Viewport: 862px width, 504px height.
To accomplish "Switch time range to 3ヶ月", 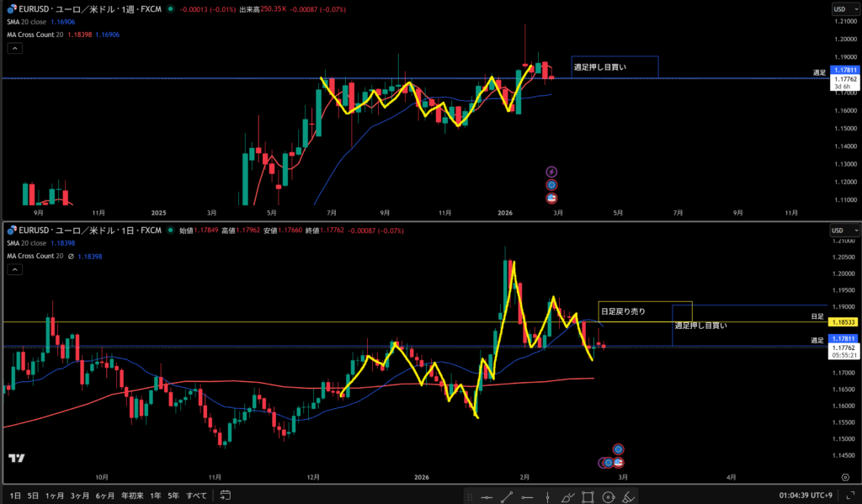I will [x=80, y=496].
